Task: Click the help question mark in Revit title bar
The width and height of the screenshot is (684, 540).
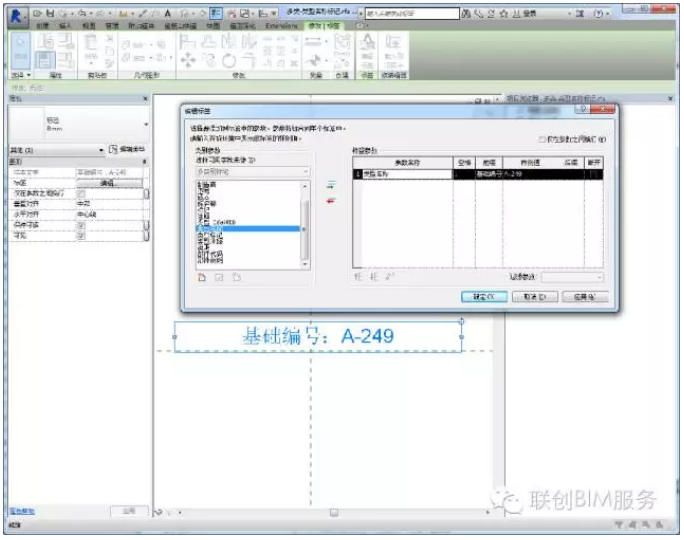Action: pos(599,14)
